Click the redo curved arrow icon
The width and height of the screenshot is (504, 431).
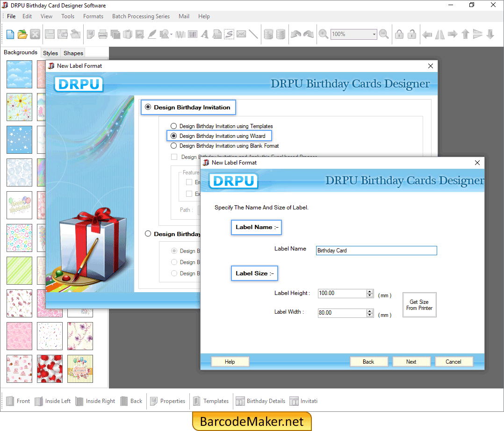pyautogui.click(x=308, y=34)
